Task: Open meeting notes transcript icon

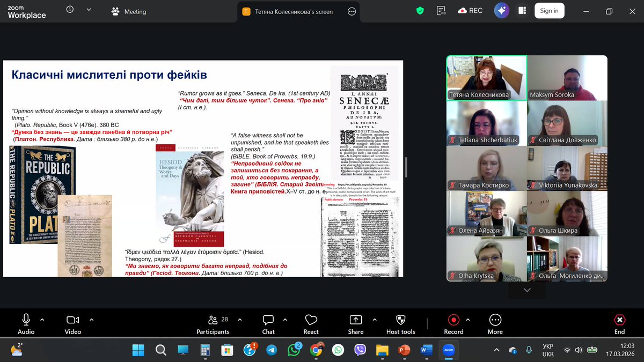Action: pos(441,11)
